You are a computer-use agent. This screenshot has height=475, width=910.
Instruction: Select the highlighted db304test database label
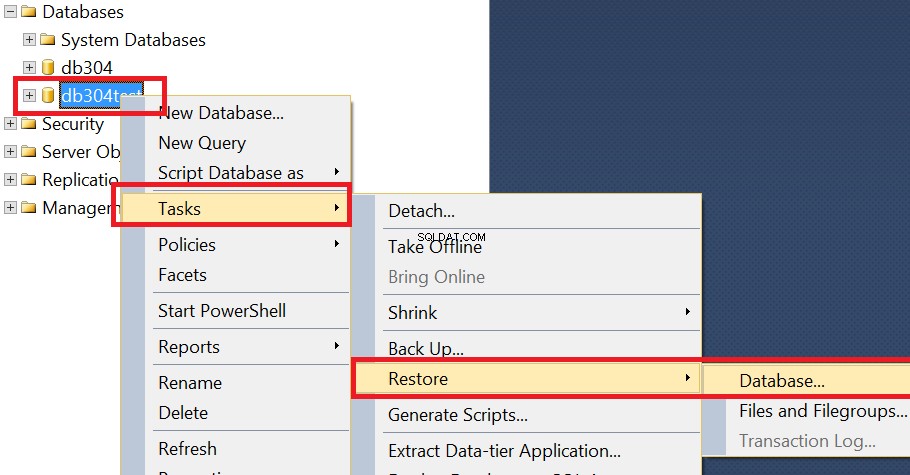coord(102,95)
